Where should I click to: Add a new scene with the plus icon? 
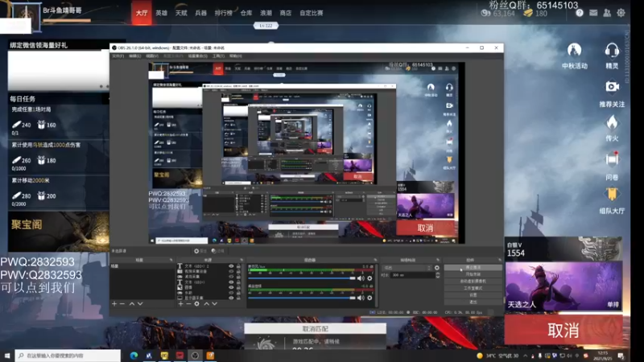(114, 304)
